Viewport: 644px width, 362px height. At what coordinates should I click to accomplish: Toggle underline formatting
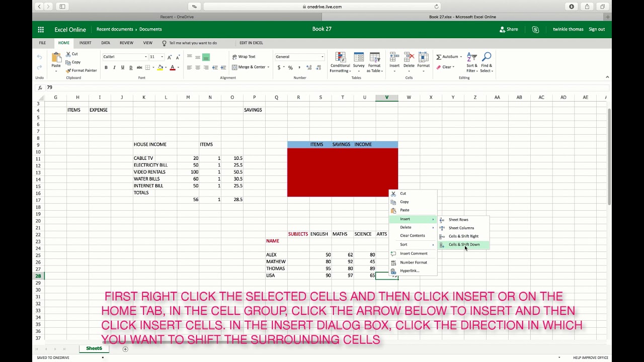coord(122,67)
